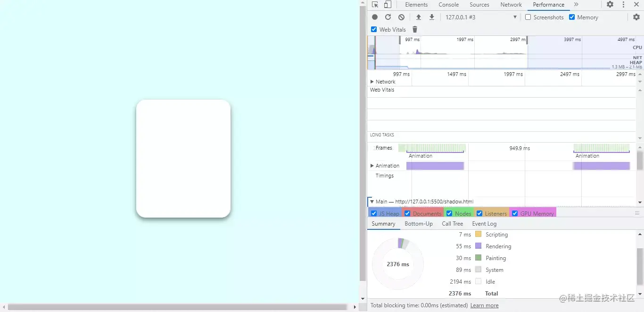Switch to the Elements tab

tap(416, 5)
